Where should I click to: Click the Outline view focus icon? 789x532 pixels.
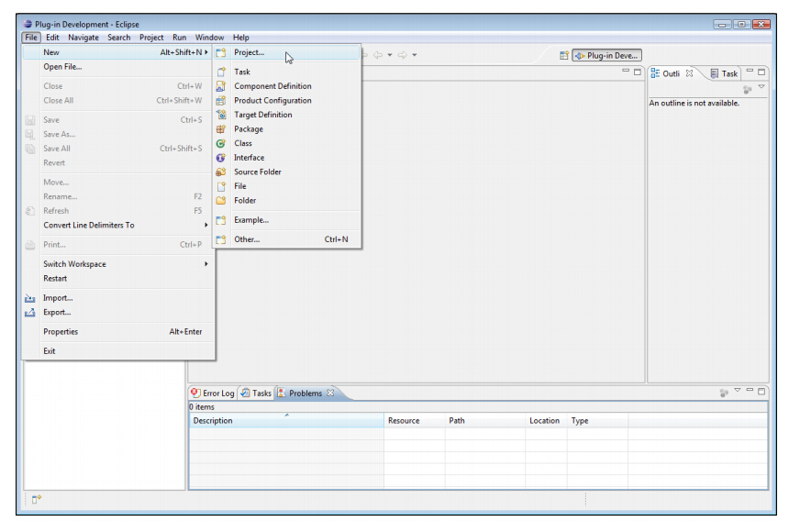click(747, 90)
